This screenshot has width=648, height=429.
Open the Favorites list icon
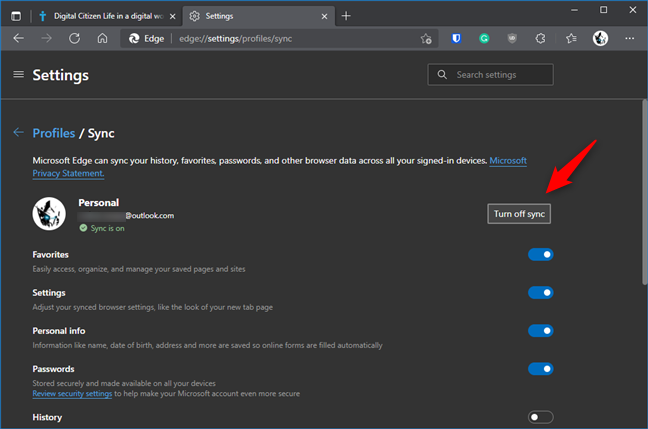[571, 38]
